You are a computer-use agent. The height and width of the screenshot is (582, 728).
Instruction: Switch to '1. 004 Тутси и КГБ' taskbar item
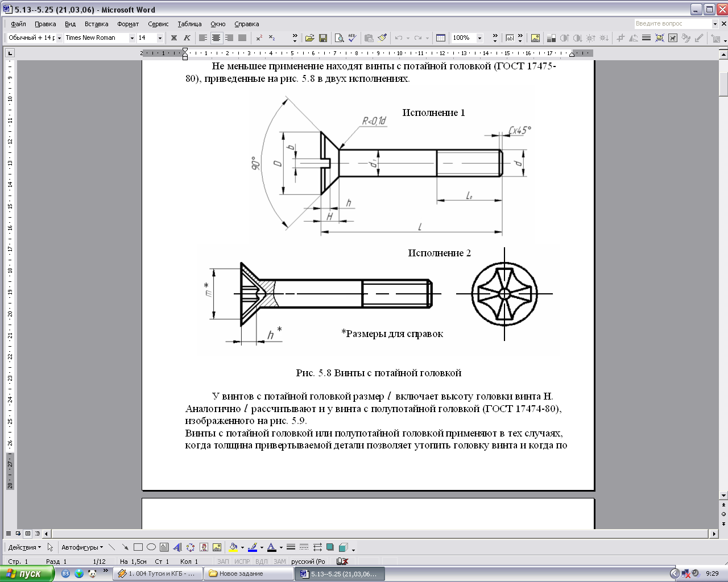[x=158, y=573]
